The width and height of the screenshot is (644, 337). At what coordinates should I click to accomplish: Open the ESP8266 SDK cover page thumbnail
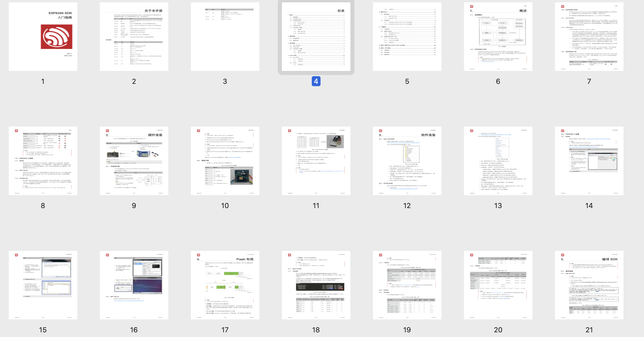point(43,37)
